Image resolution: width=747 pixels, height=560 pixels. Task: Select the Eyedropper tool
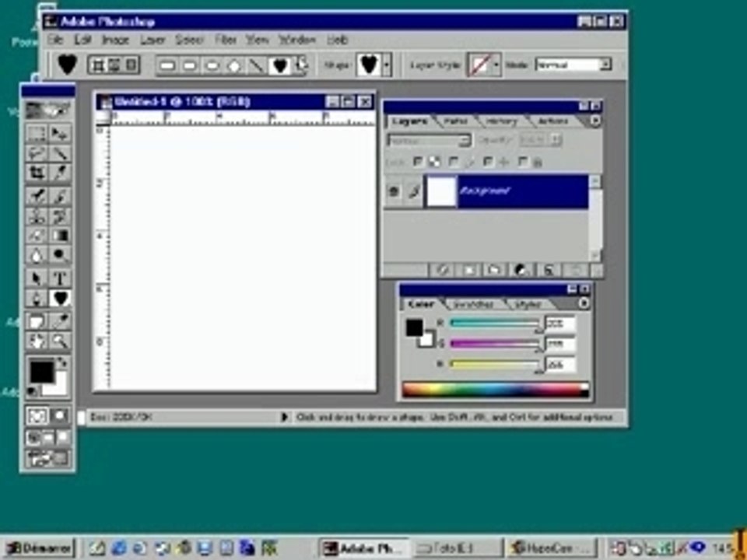click(60, 321)
